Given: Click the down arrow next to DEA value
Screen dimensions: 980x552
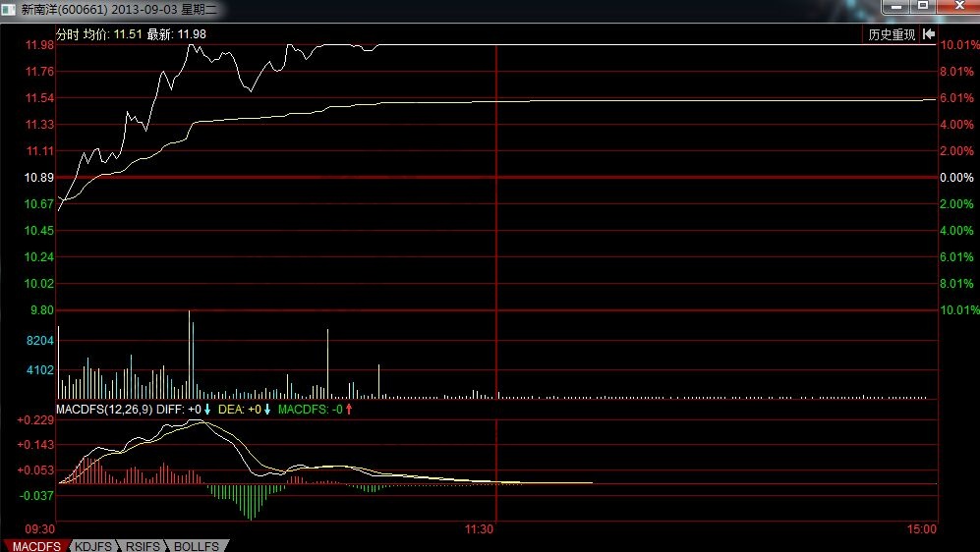Looking at the screenshot, I should [266, 409].
